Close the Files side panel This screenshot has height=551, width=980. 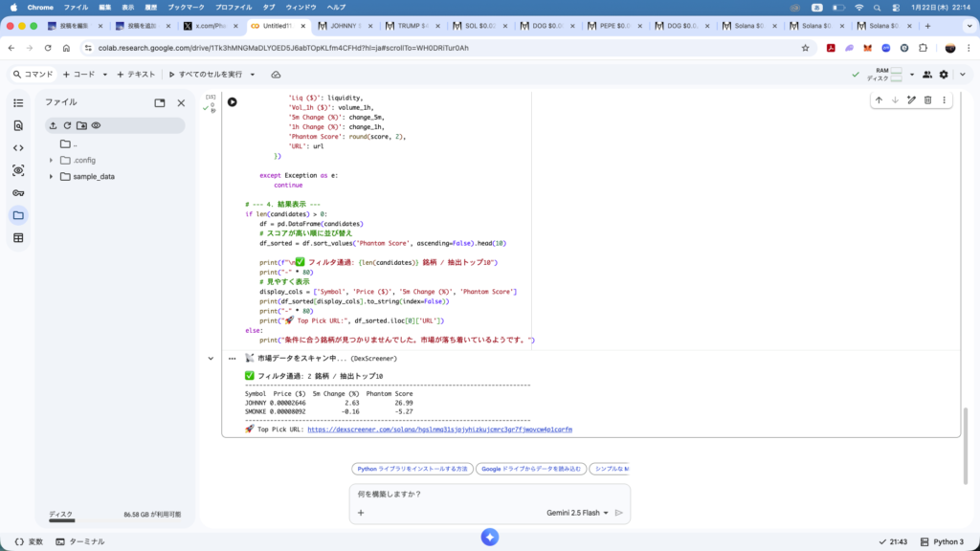coord(181,102)
